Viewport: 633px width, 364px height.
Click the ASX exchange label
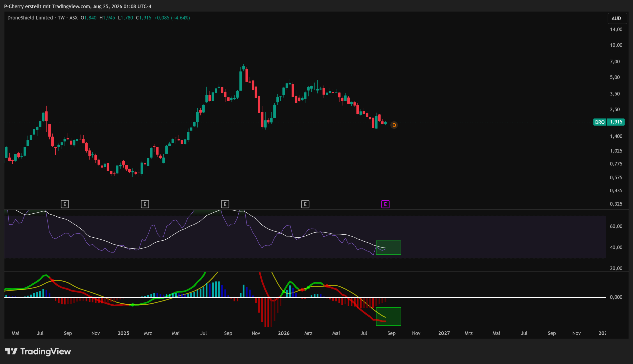73,18
